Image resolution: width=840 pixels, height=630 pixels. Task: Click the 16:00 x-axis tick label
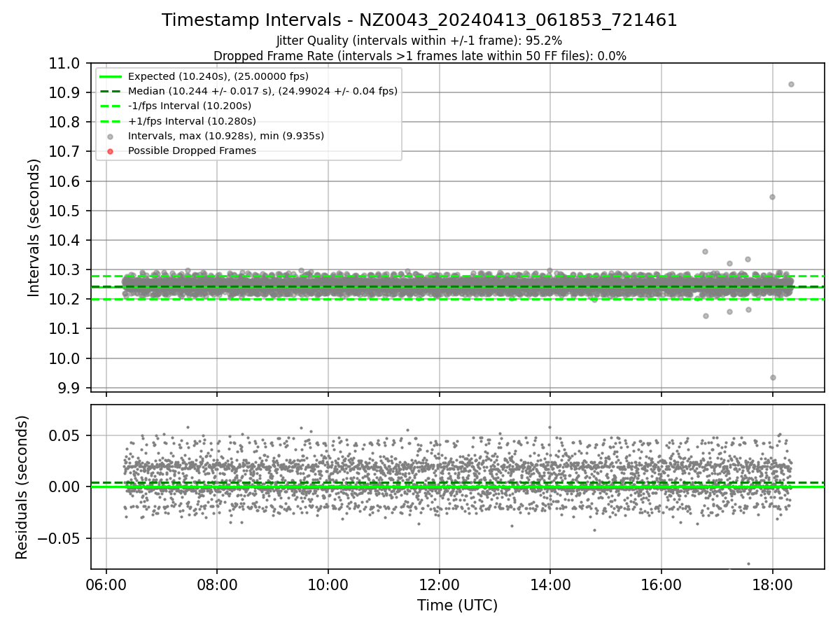661,584
